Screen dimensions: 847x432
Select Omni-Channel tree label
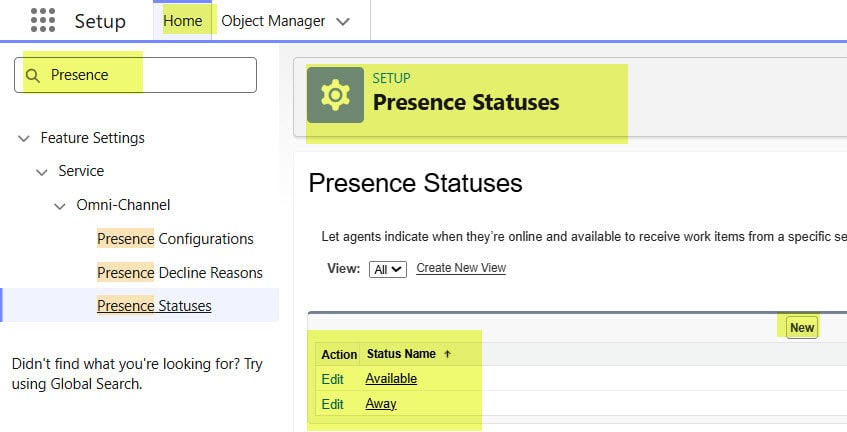coord(123,205)
